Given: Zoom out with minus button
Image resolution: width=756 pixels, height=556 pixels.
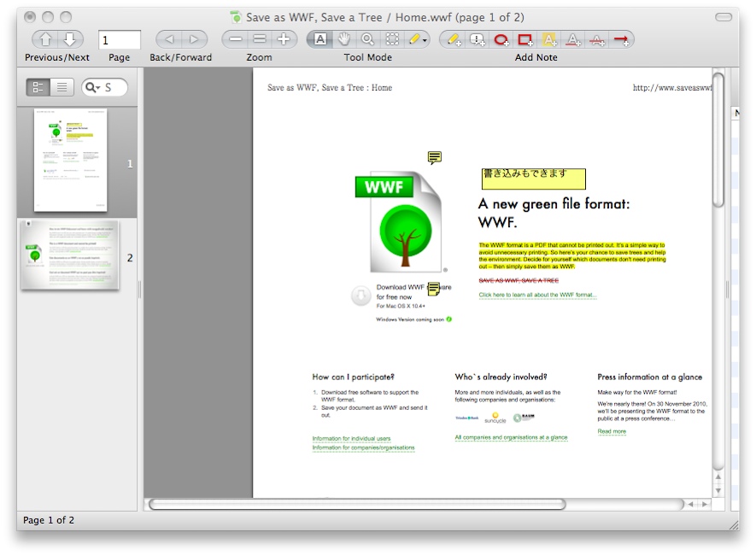Looking at the screenshot, I should (235, 39).
